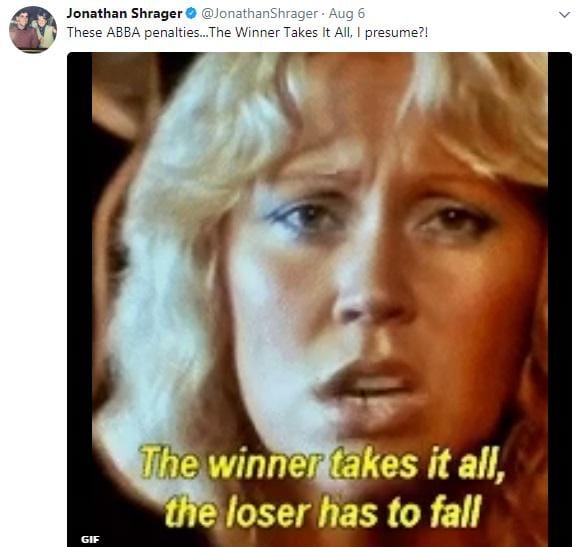Click the tweet text about ABBA penalties
This screenshot has height=547, width=583.
248,33
